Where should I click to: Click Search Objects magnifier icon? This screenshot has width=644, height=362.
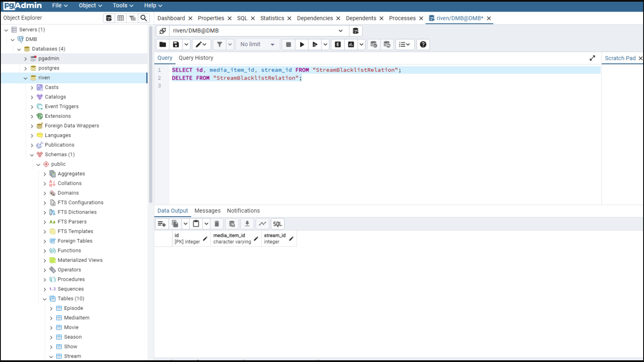[144, 18]
